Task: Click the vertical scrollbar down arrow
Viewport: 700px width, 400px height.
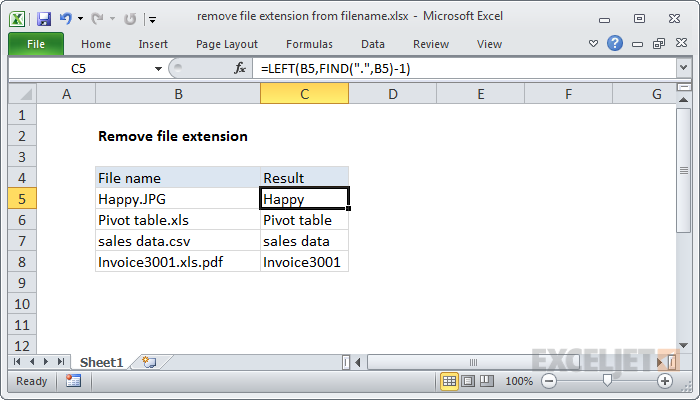Action: 683,345
